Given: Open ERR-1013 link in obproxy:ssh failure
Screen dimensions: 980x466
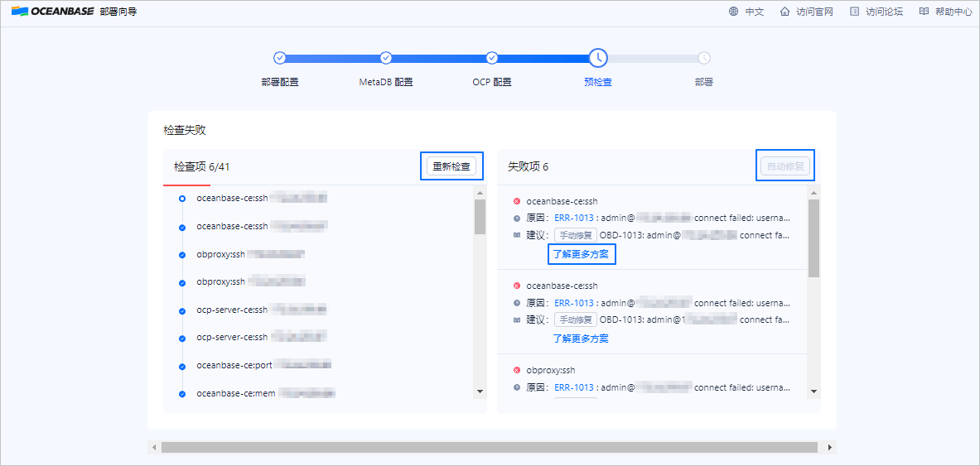Looking at the screenshot, I should coord(574,387).
